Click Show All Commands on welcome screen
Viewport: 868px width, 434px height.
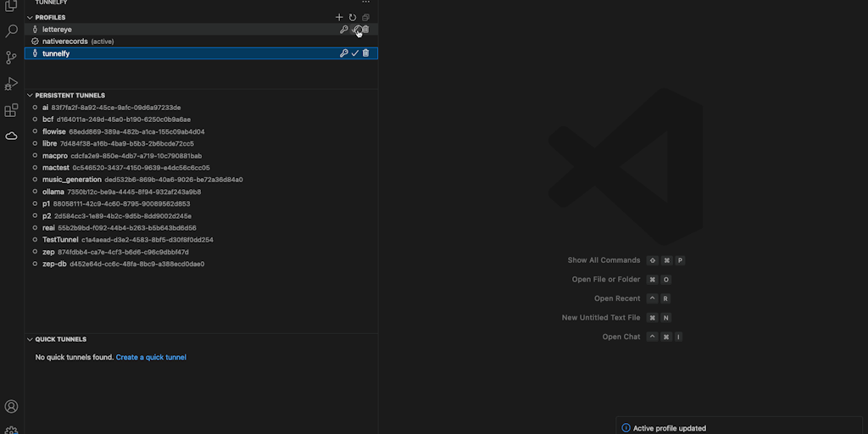(x=604, y=260)
